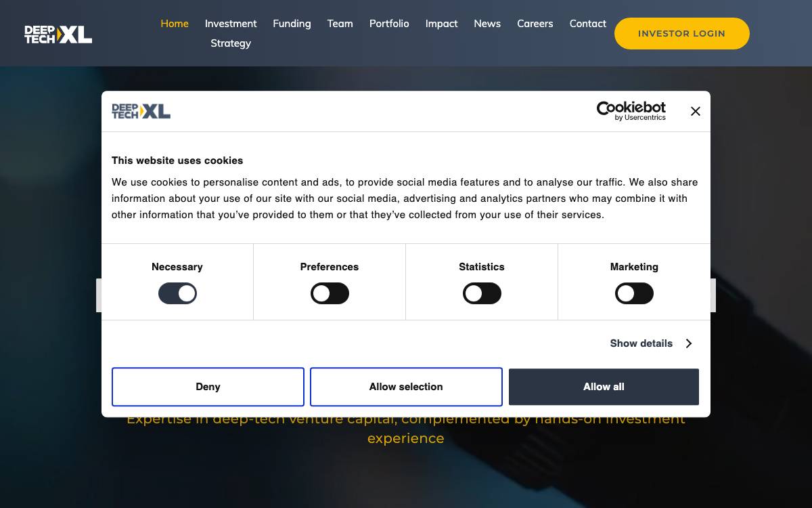Open the Investment Strategy page

231,33
